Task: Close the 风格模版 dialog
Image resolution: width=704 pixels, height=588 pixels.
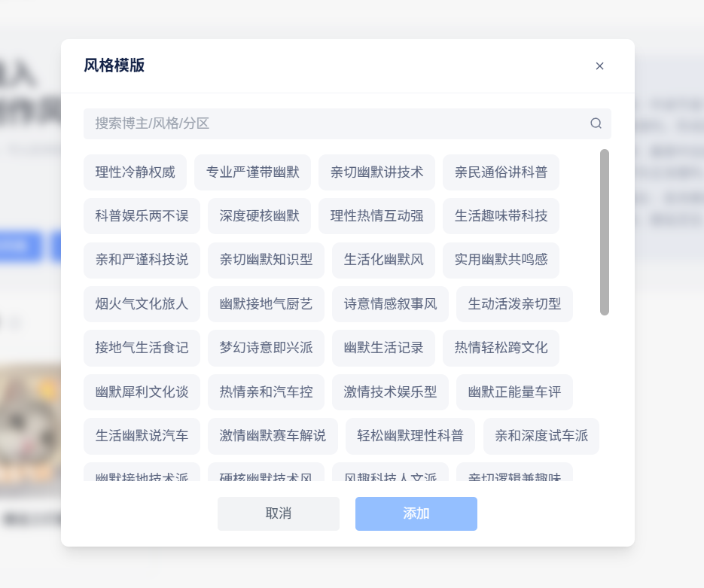Action: click(599, 66)
